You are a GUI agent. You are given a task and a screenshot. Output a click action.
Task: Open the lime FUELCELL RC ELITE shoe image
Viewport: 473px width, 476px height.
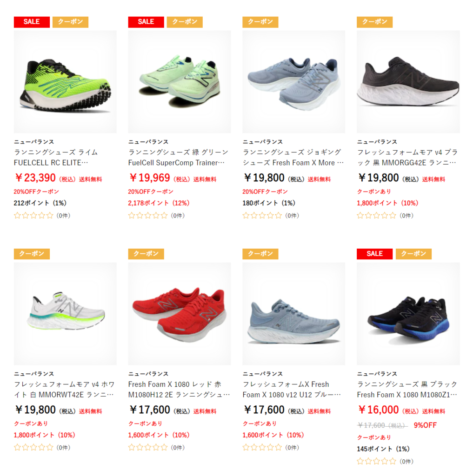click(65, 82)
